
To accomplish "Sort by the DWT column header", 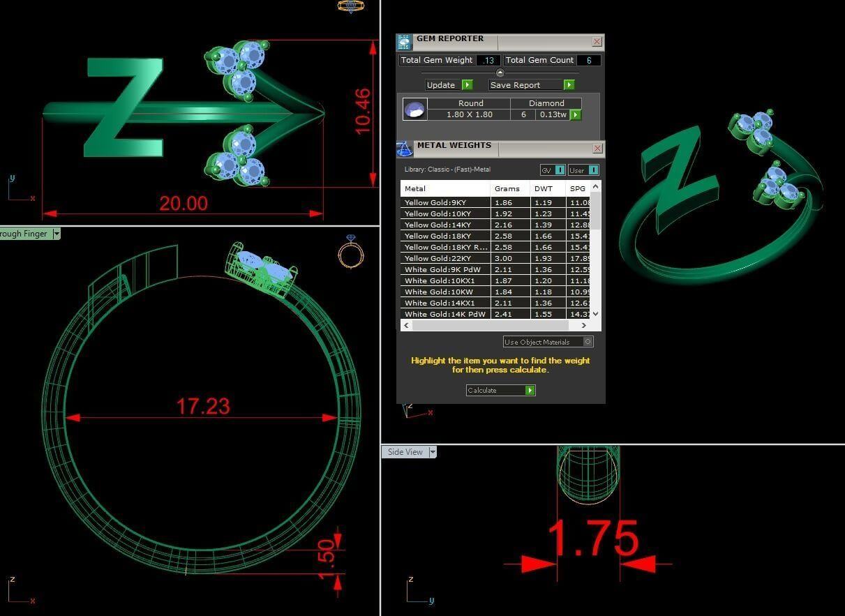I will [x=548, y=189].
